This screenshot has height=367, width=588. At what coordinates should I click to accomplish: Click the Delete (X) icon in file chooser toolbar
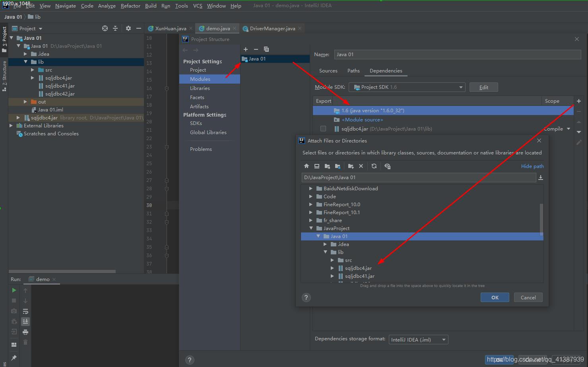361,166
